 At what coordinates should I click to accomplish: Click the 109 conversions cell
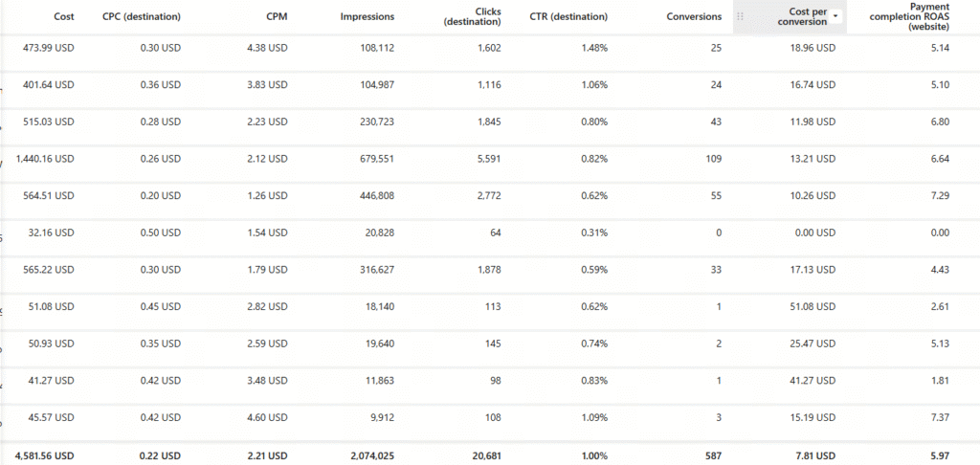pyautogui.click(x=713, y=159)
